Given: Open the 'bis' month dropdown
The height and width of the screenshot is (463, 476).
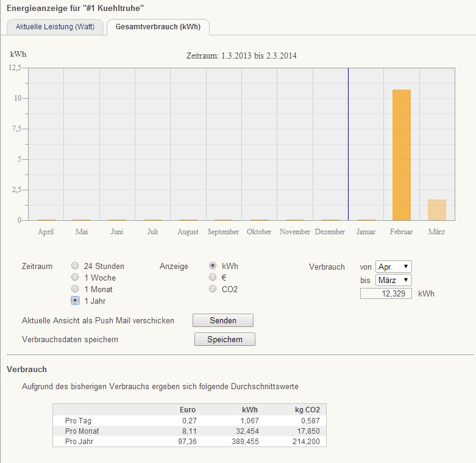Looking at the screenshot, I should pos(394,280).
